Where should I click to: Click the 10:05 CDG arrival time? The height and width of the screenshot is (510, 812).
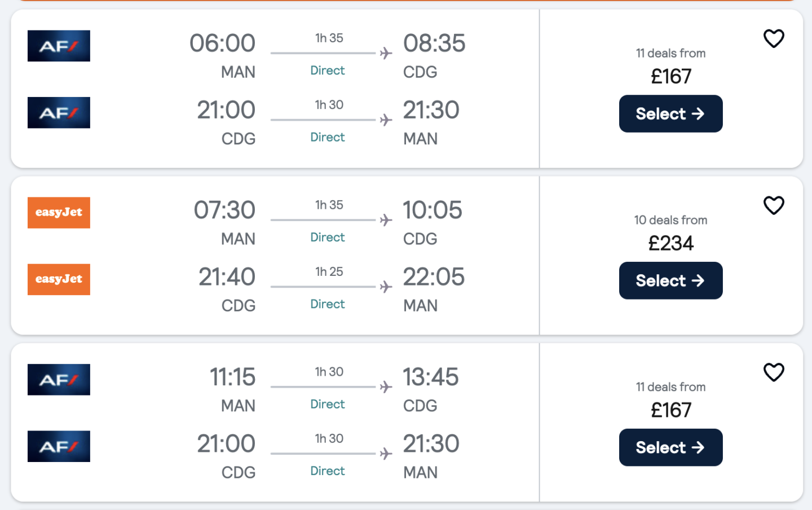(433, 210)
